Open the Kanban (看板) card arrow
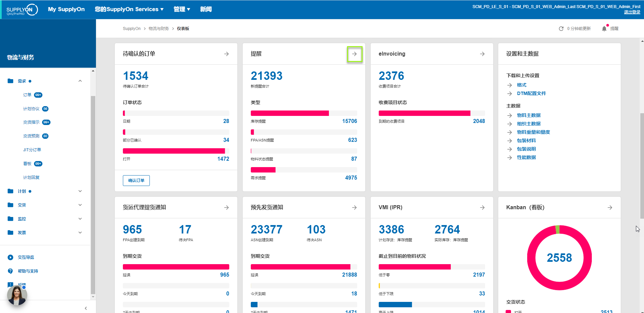The image size is (644, 313). pyautogui.click(x=610, y=208)
